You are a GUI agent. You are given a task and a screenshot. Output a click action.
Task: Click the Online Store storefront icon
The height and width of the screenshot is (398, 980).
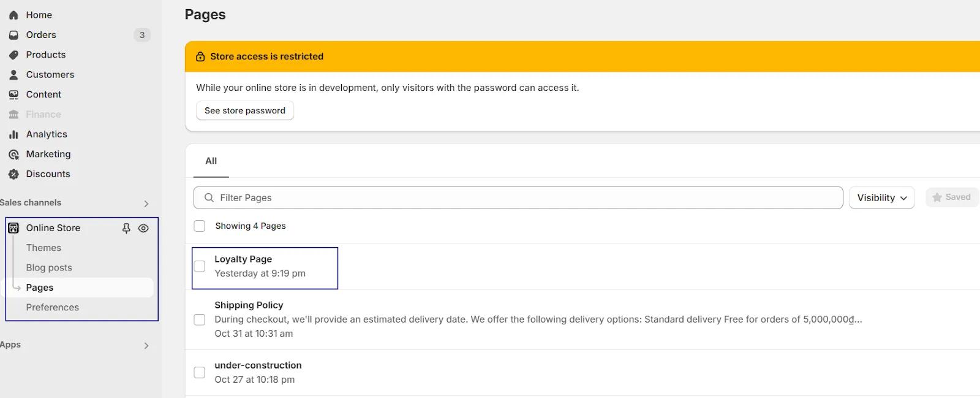click(x=13, y=228)
